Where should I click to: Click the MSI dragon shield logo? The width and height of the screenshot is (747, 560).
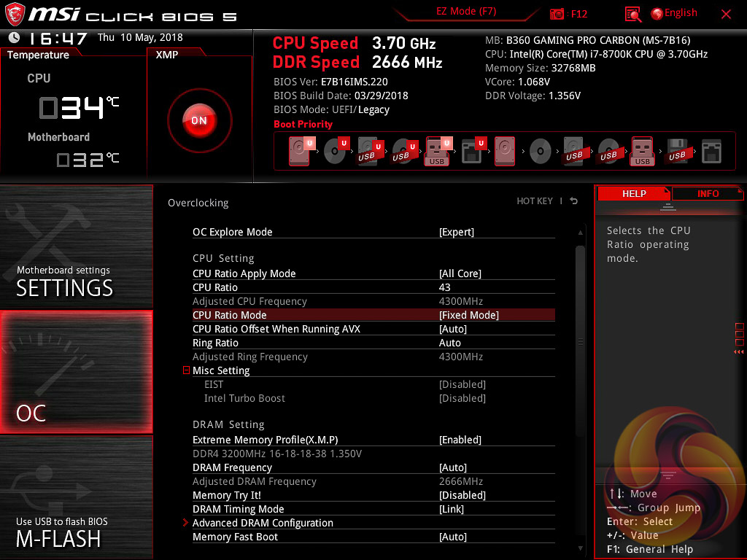[15, 15]
